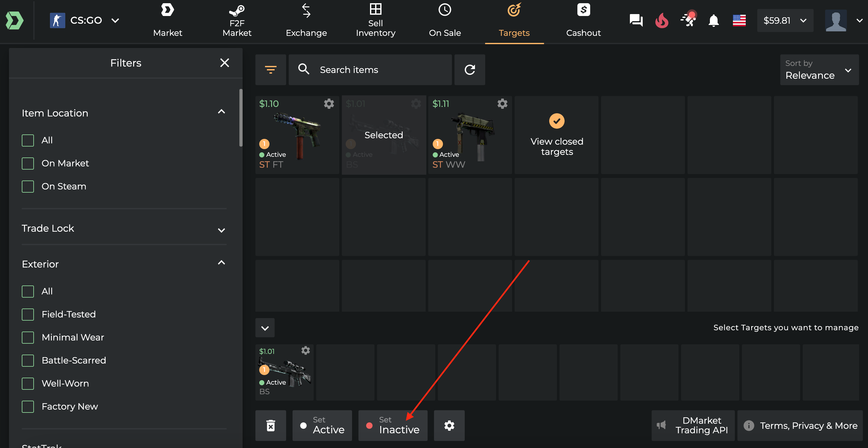868x448 pixels.
Task: Click the running figure rewards icon
Action: coord(688,20)
